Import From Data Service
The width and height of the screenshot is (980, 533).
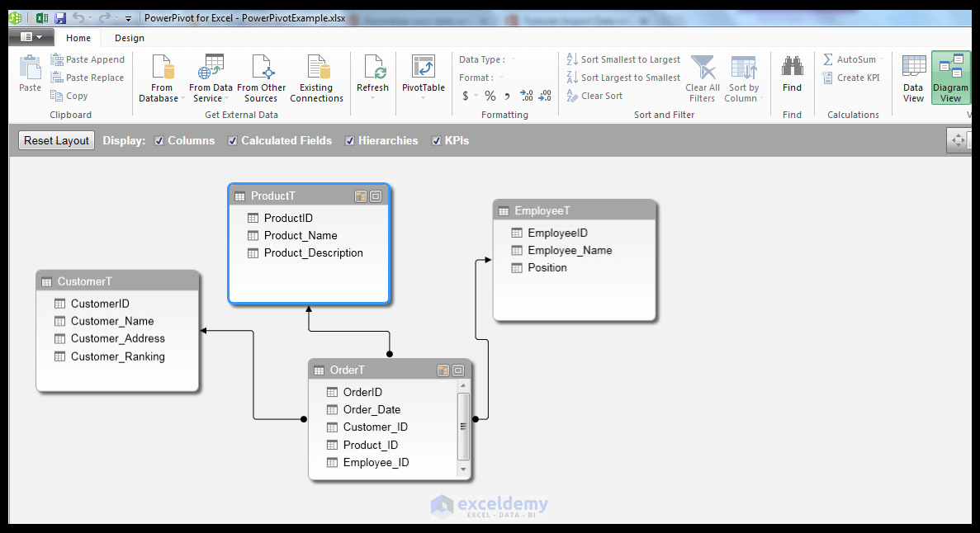211,78
